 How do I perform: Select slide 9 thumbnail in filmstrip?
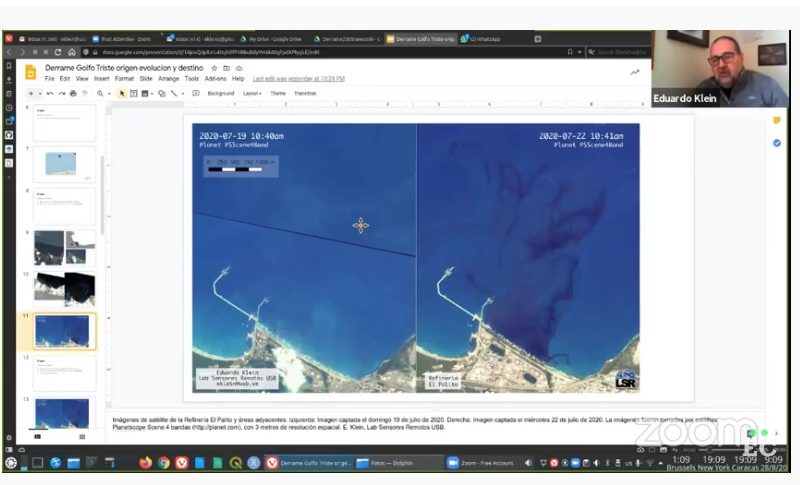[x=64, y=248]
